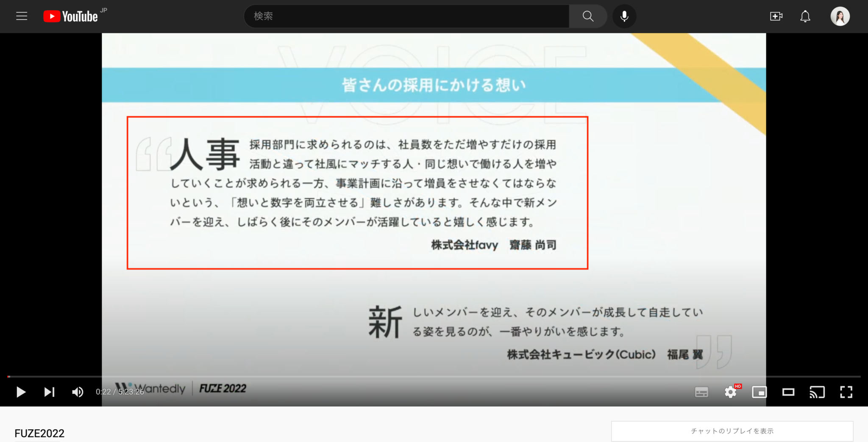868x442 pixels.
Task: Switch to theater mode
Action: pyautogui.click(x=789, y=392)
